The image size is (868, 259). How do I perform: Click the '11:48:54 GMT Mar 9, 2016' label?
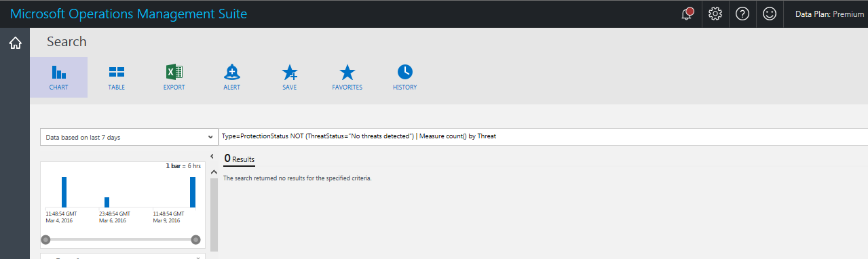pyautogui.click(x=168, y=217)
